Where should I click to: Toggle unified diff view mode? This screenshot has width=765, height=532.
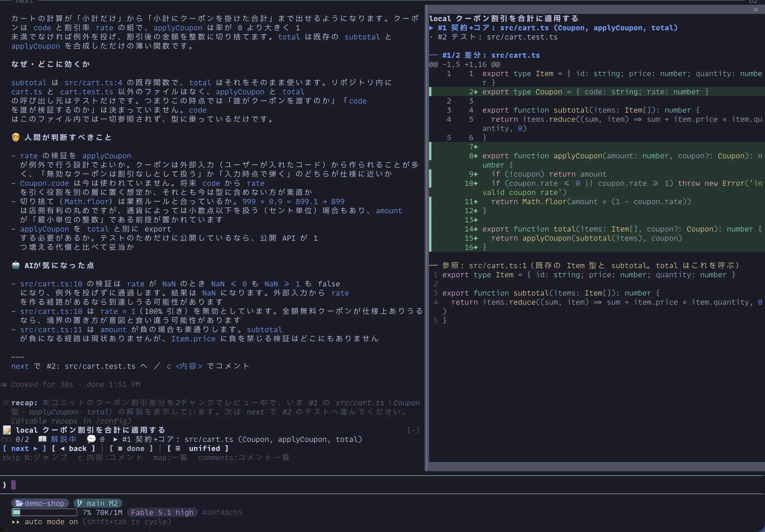pyautogui.click(x=198, y=448)
